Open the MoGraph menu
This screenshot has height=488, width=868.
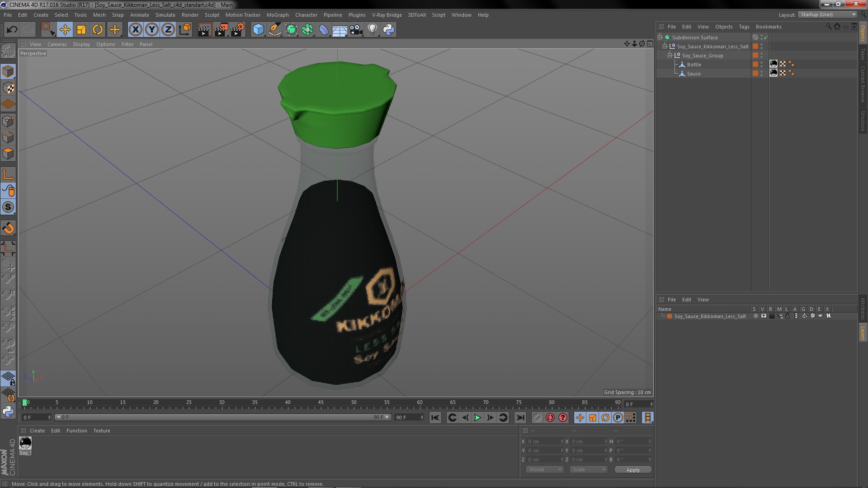[x=277, y=15]
